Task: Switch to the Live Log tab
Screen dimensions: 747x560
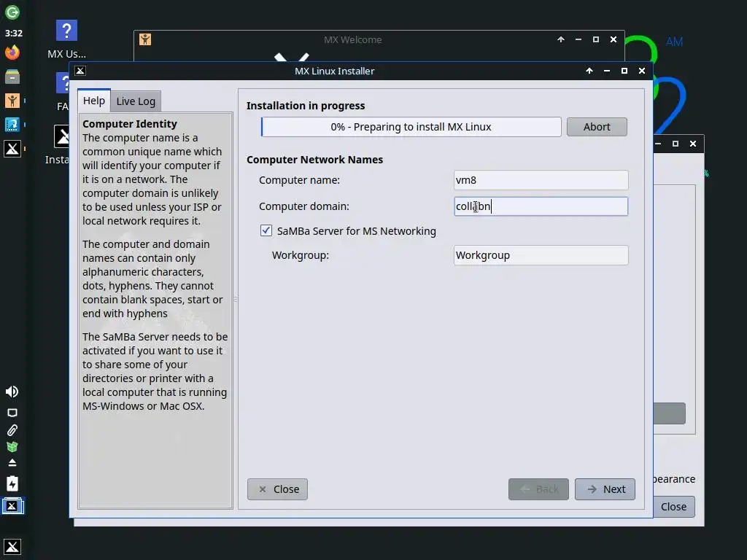Action: [136, 101]
